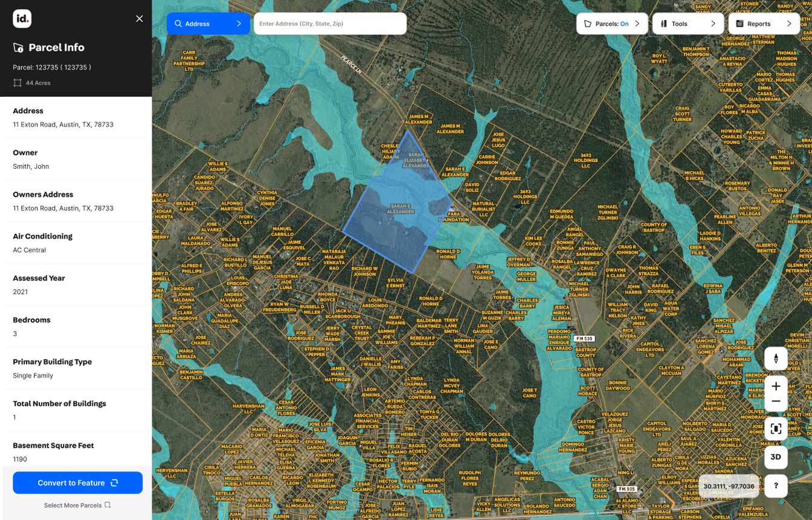
Task: Click the Reports document icon
Action: [x=739, y=24]
